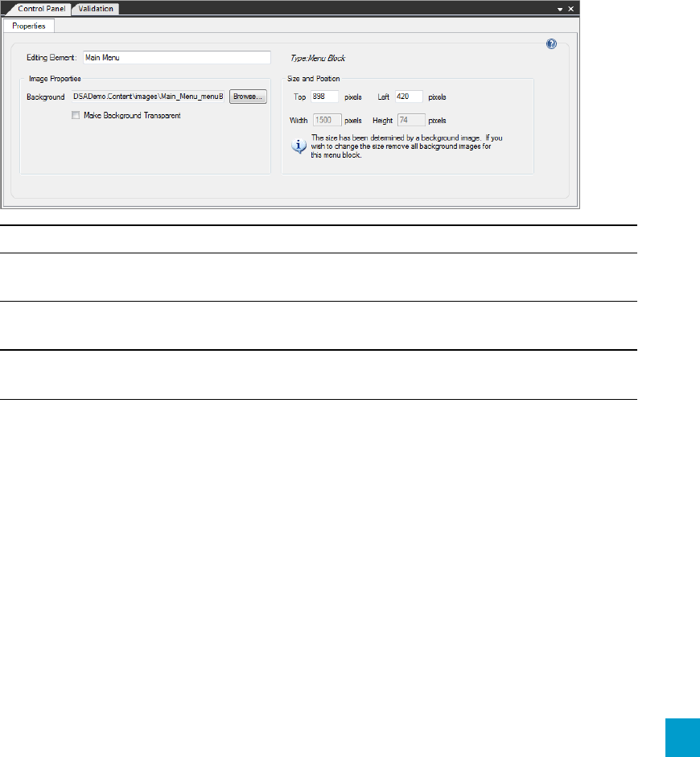Click the 'Size and Position' group label

point(313,79)
